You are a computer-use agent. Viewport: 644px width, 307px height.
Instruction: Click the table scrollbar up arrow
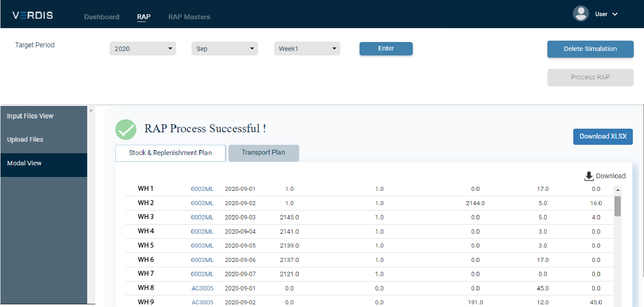coord(618,189)
